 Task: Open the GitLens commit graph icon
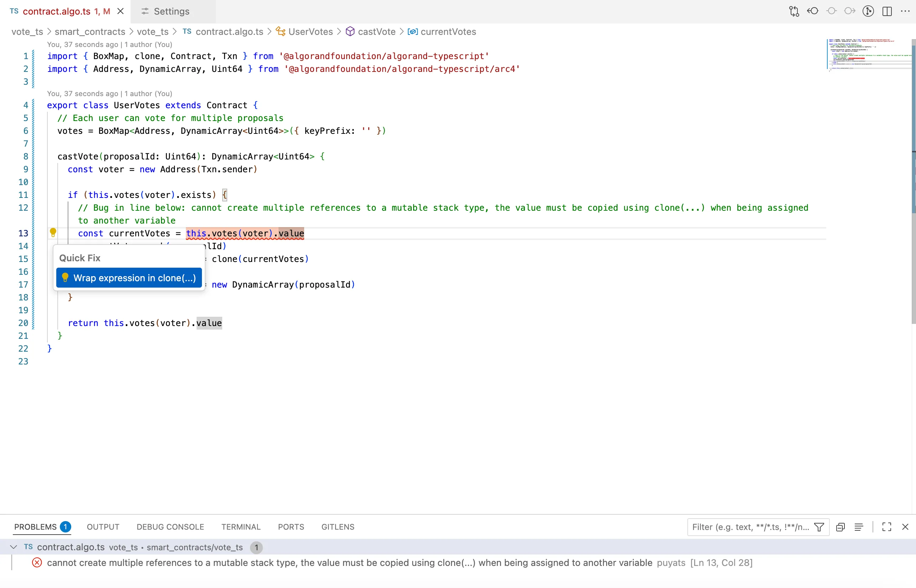pos(868,11)
